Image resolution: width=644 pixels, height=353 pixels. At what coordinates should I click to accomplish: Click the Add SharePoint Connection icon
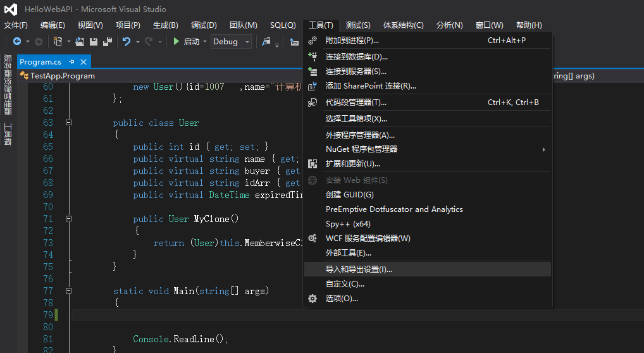pos(313,86)
